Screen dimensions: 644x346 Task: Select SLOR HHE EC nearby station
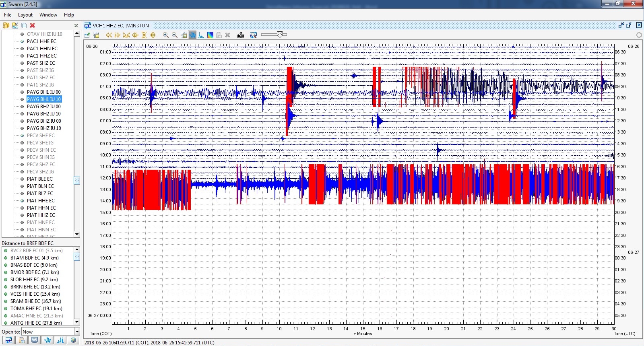click(x=34, y=280)
